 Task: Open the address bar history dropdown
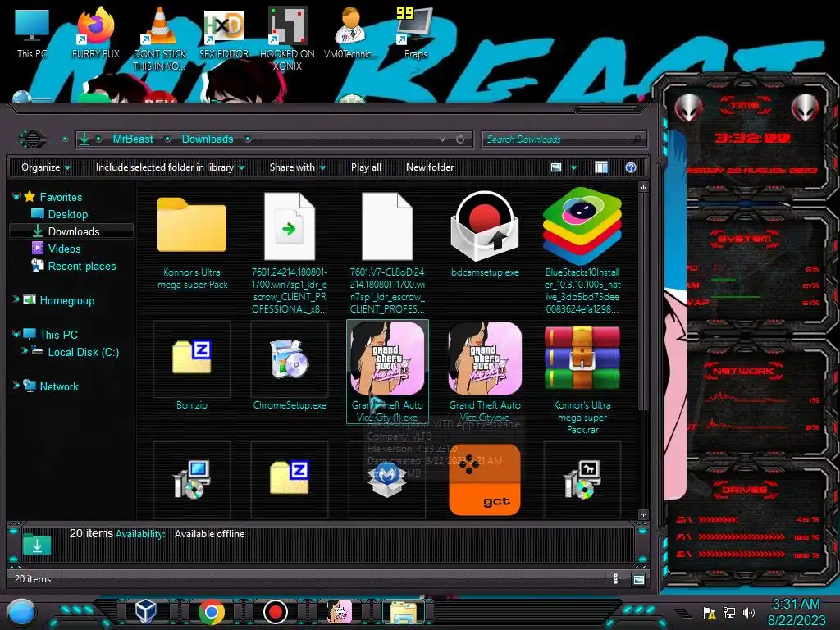(442, 139)
